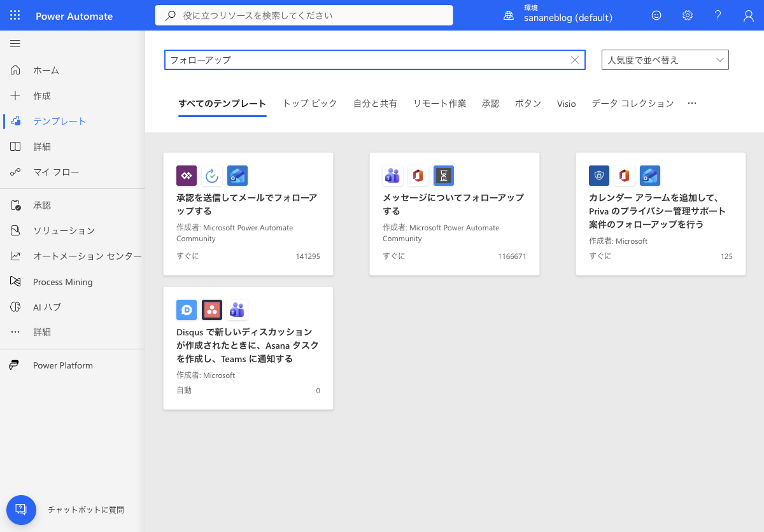
Task: Switch to the トップ ピック tab
Action: [309, 103]
